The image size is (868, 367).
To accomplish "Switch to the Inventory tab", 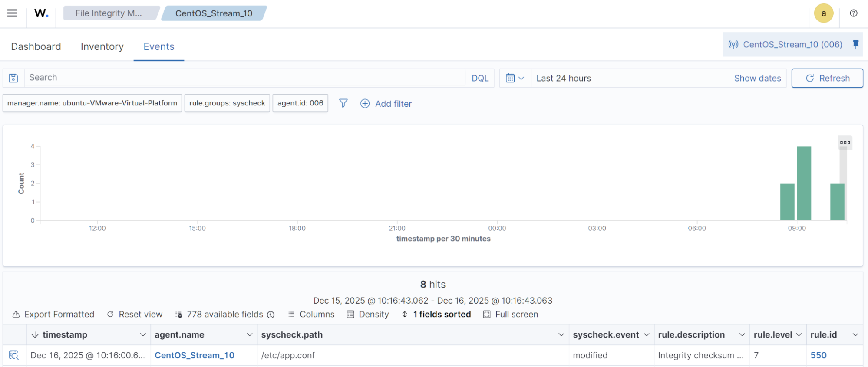I will pyautogui.click(x=102, y=46).
